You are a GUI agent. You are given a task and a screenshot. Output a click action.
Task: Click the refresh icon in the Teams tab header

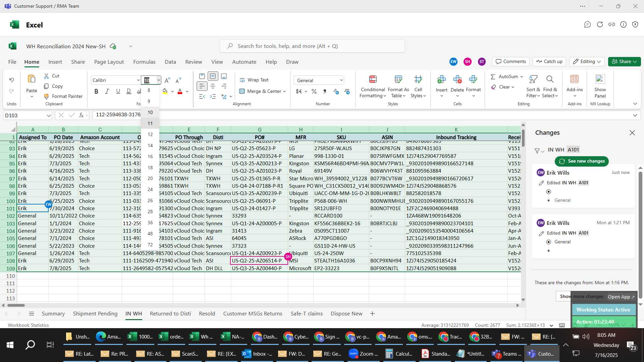coord(600,24)
